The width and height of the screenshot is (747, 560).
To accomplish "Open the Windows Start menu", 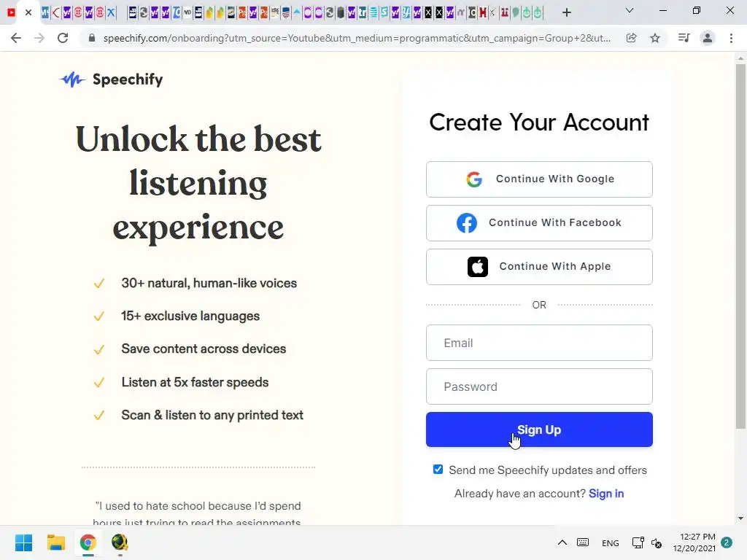I will [23, 542].
